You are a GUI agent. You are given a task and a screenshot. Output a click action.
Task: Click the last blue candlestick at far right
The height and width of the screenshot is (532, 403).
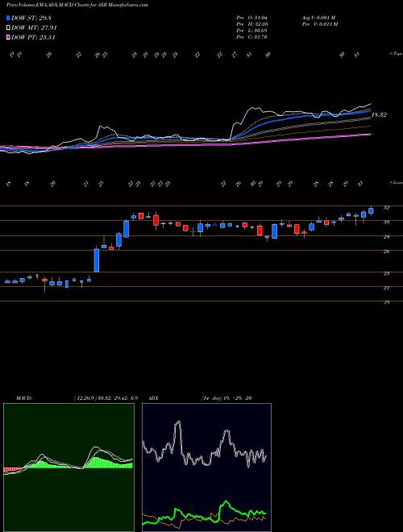tap(371, 211)
